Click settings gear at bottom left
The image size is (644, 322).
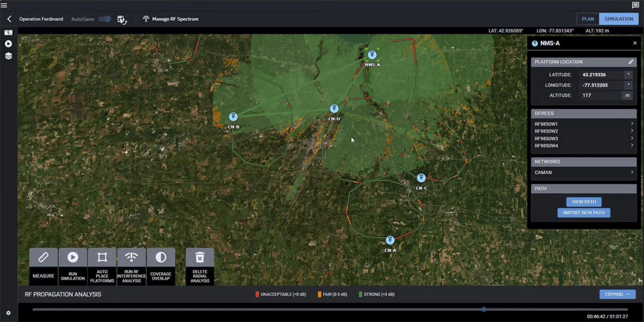tap(8, 313)
